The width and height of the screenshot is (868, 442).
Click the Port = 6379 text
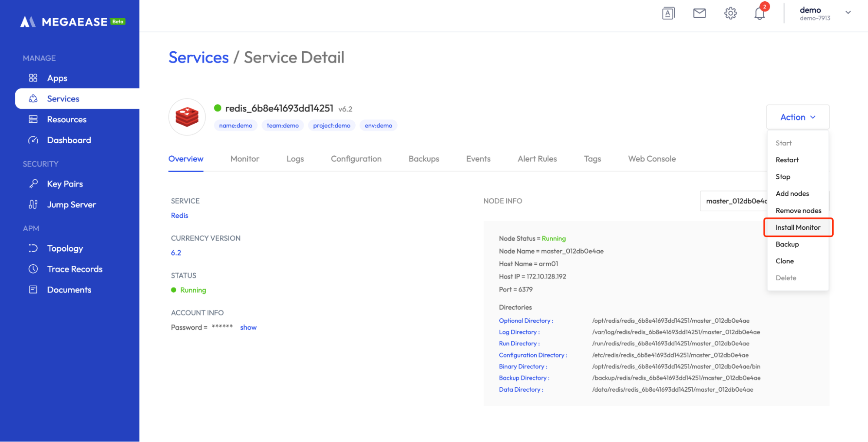pos(515,289)
